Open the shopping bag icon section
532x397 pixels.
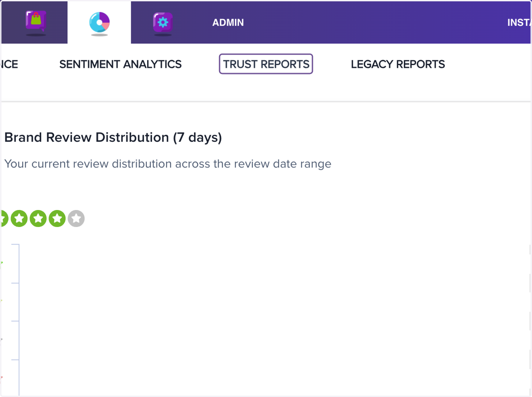point(36,22)
